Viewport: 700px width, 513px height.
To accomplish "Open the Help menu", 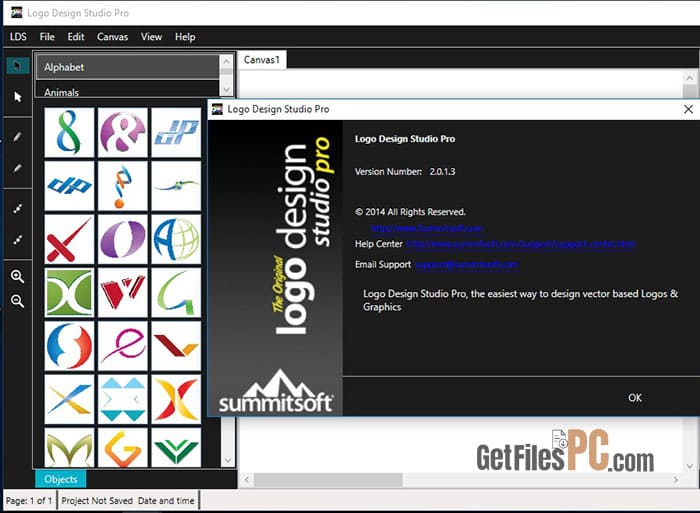I will tap(185, 37).
